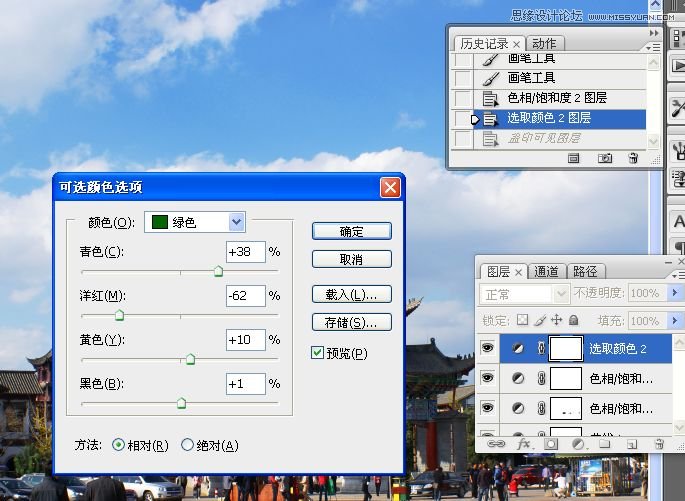Screen dimensions: 685x501
Task: Create a new layer from Layers panel footer
Action: click(632, 445)
